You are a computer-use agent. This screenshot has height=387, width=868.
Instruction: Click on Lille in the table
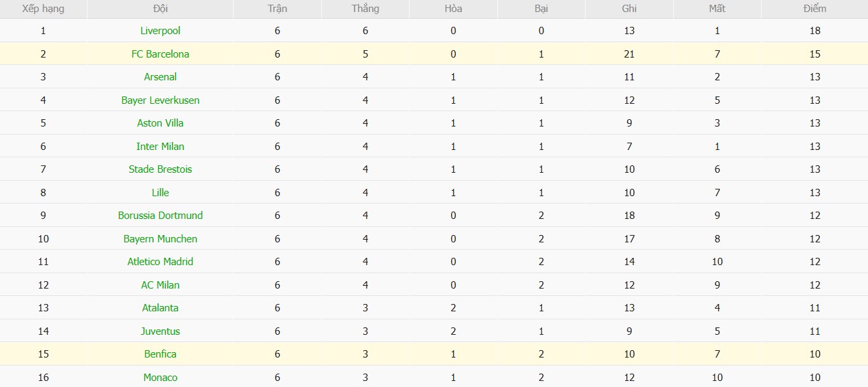(161, 193)
